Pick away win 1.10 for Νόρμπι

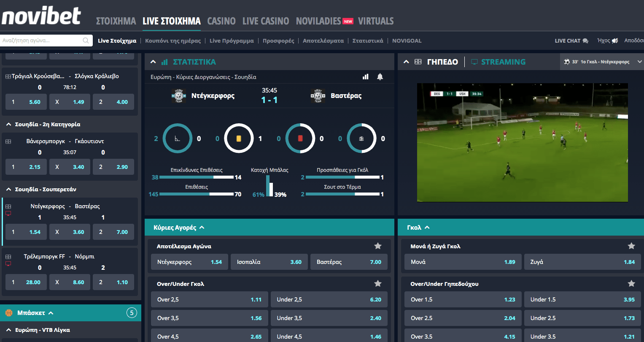coord(113,282)
